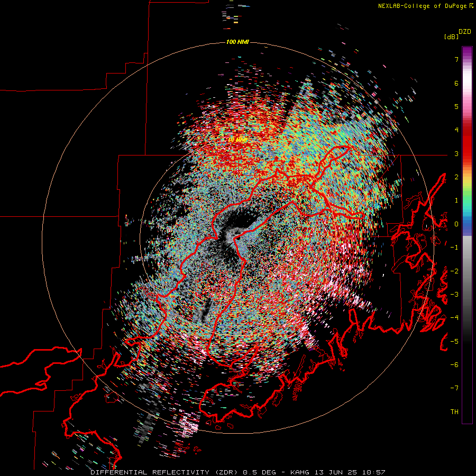
Task: Click the -4 dB tick label
Action: point(454,318)
